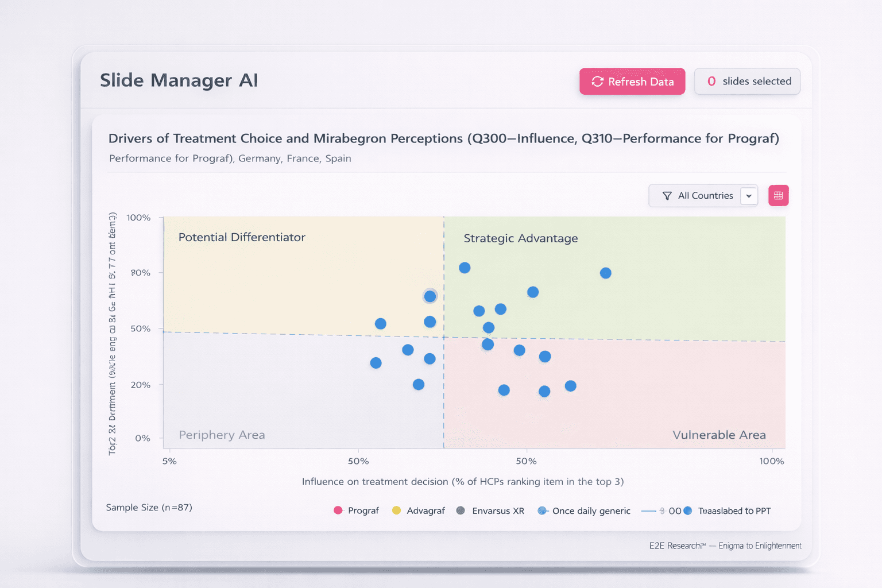Image resolution: width=882 pixels, height=588 pixels.
Task: Click the slides selected counter button
Action: click(x=747, y=82)
